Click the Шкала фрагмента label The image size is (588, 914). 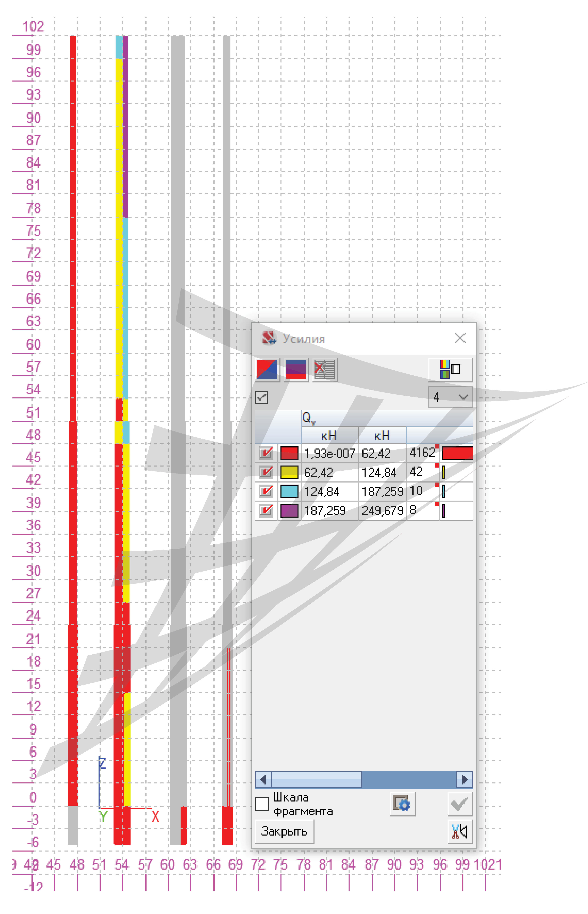coord(303,804)
